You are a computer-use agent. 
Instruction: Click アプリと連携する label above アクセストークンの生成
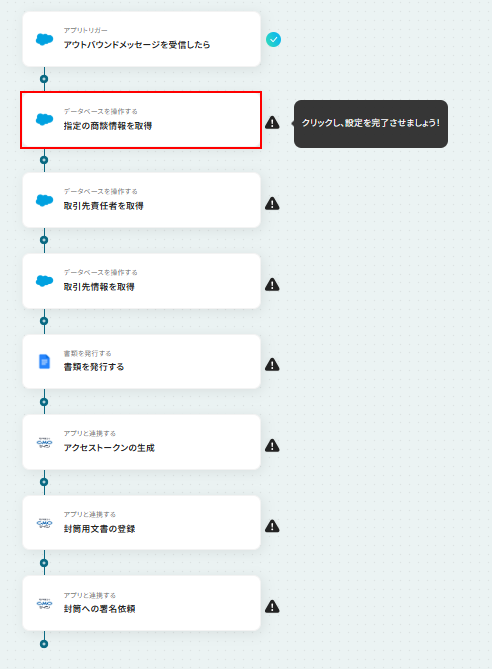(90, 433)
